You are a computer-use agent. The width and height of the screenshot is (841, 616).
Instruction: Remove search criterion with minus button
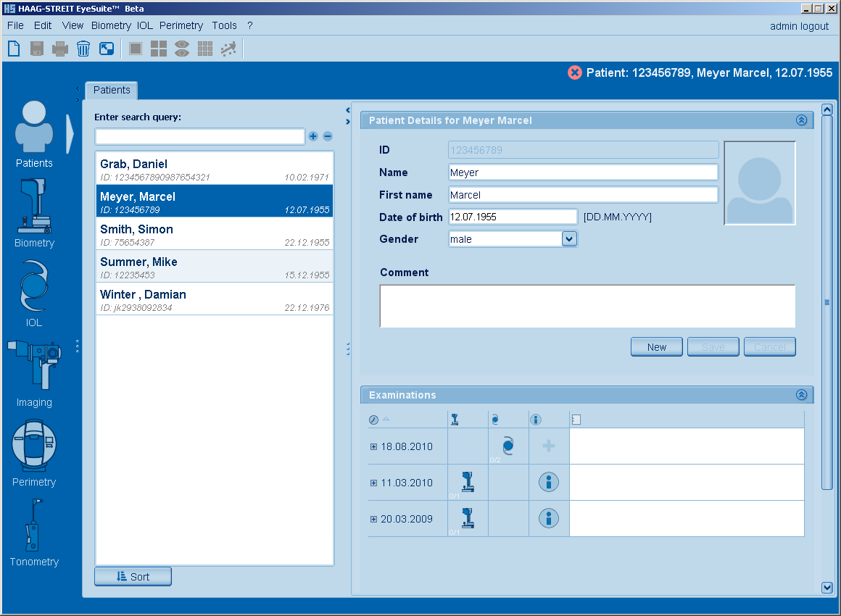[328, 136]
